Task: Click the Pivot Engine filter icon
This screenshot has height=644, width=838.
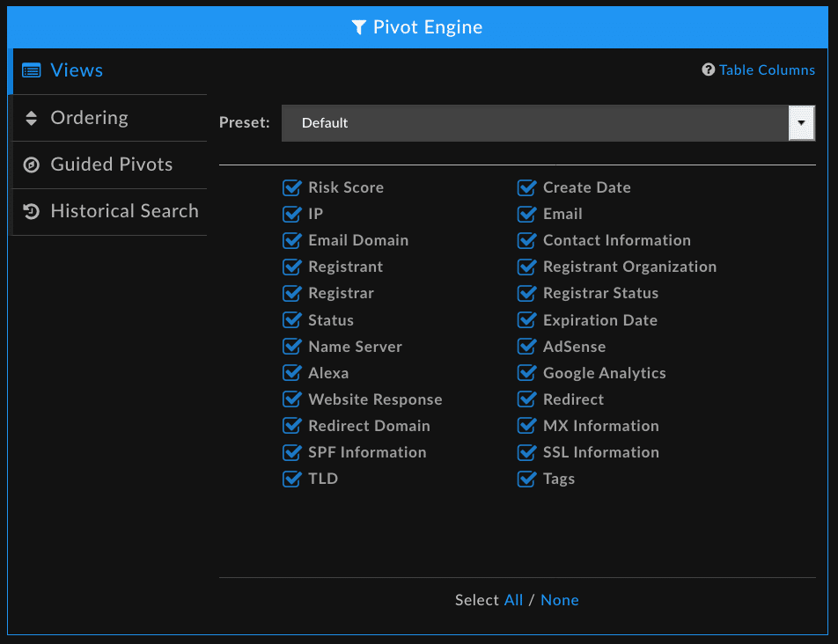Action: 358,27
